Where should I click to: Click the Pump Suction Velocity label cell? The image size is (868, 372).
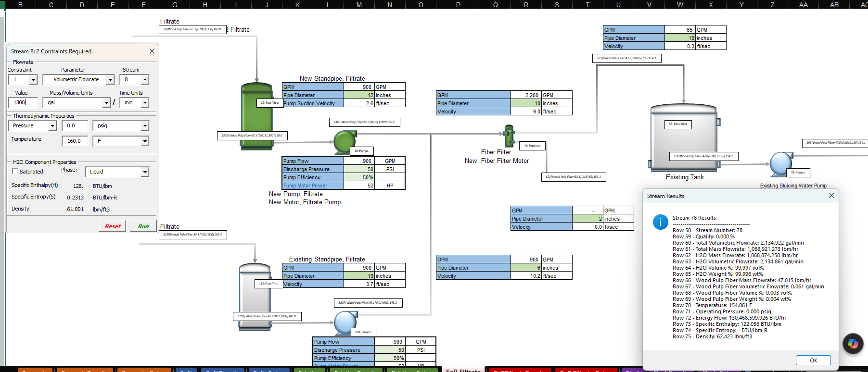(313, 103)
